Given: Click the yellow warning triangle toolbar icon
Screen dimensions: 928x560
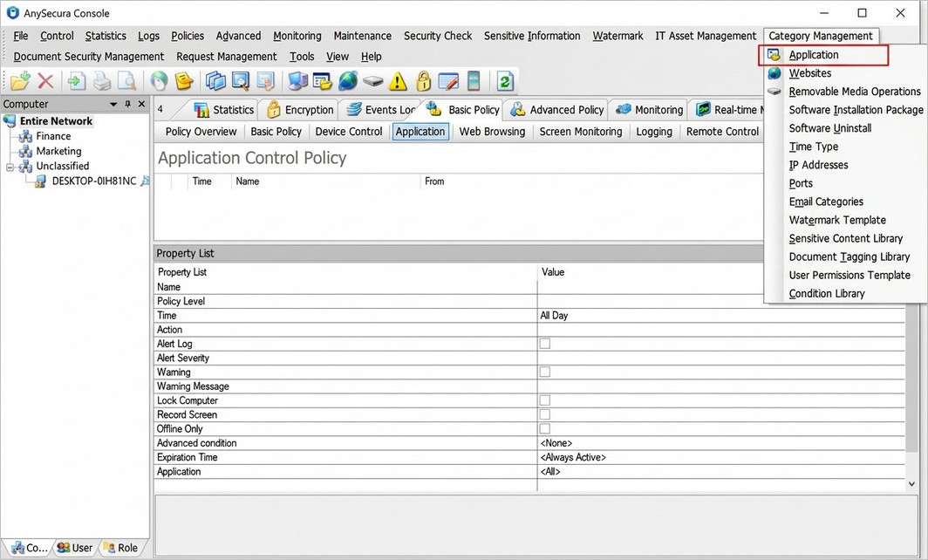Looking at the screenshot, I should point(398,81).
